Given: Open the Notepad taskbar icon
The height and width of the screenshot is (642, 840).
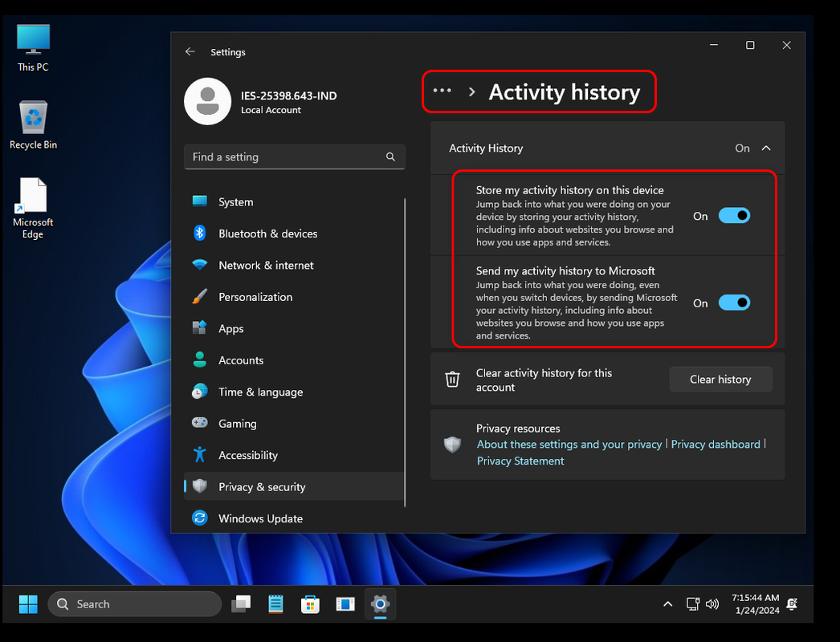Looking at the screenshot, I should (275, 604).
